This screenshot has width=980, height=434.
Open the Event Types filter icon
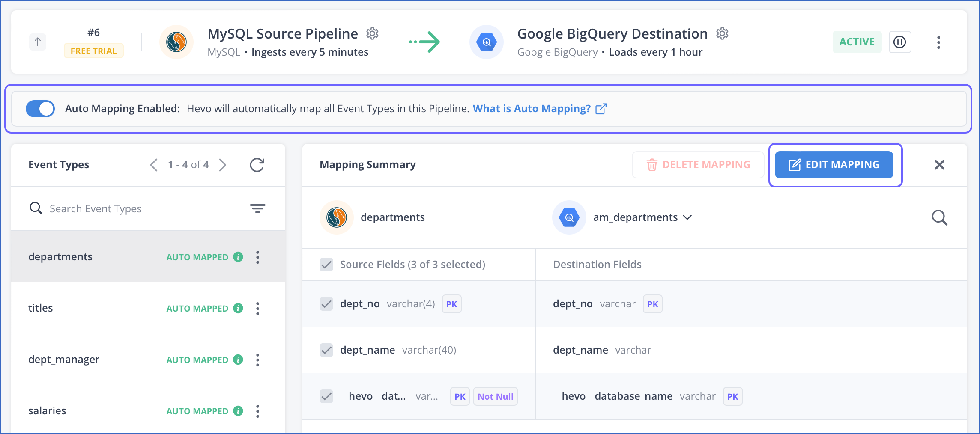257,208
